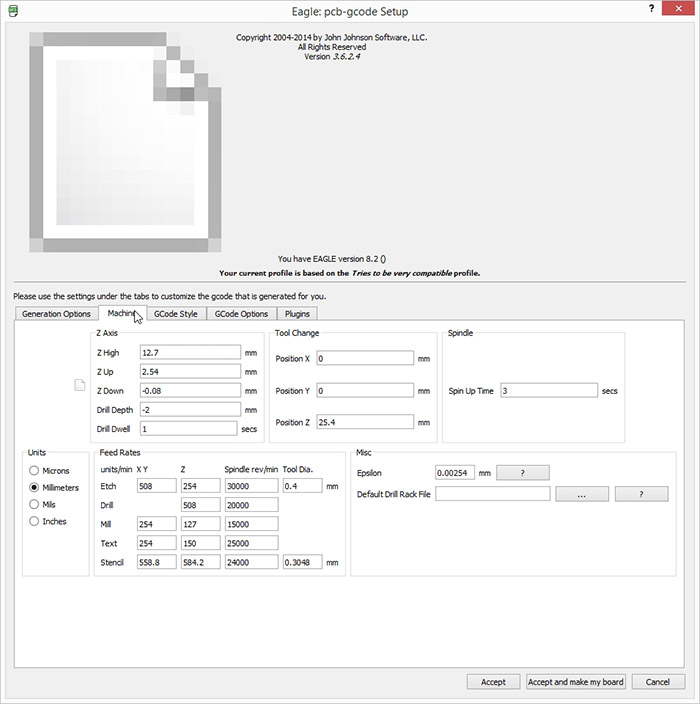
Task: Switch to the Generation Options tab
Action: click(56, 314)
